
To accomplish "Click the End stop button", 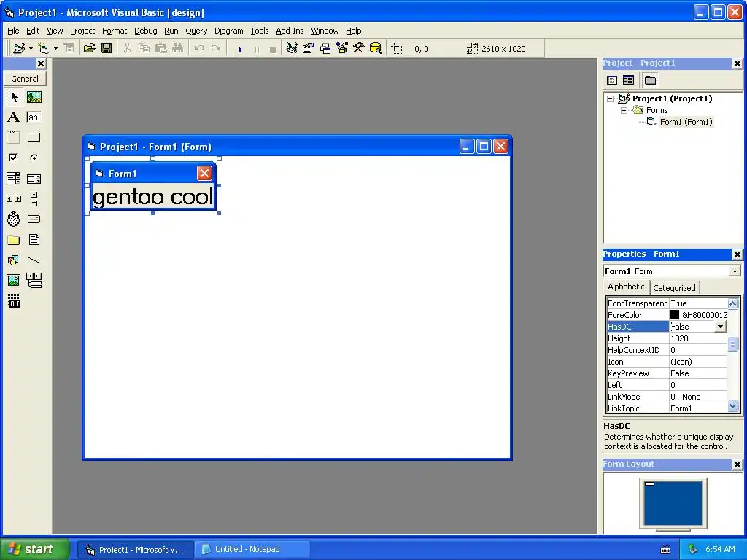I will [x=273, y=49].
